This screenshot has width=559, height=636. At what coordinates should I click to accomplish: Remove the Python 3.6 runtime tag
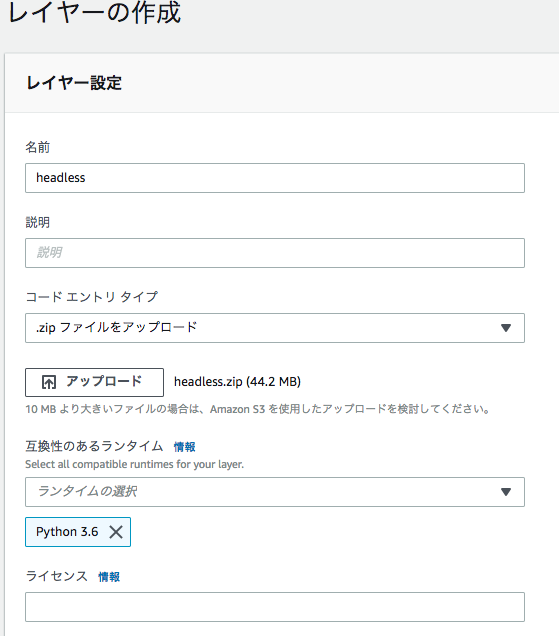[116, 532]
